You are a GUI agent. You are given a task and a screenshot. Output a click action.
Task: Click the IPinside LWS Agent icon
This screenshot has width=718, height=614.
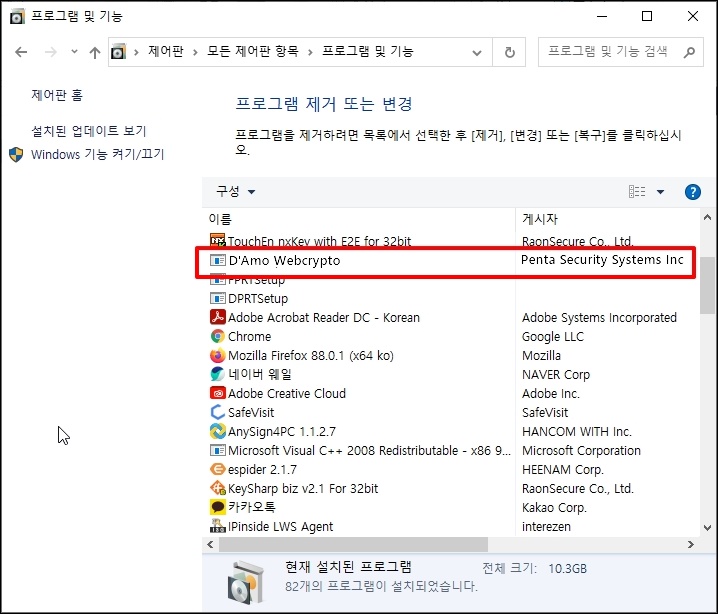(218, 526)
